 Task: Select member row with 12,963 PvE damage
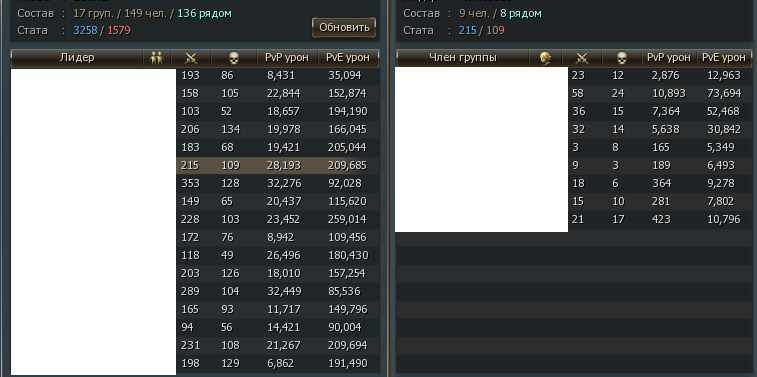[574, 76]
